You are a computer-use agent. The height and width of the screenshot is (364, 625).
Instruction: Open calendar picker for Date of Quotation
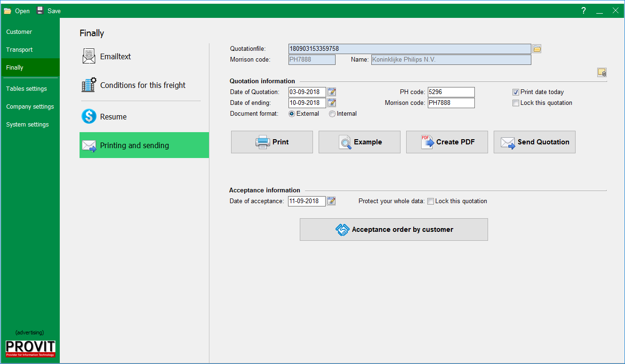click(x=332, y=92)
